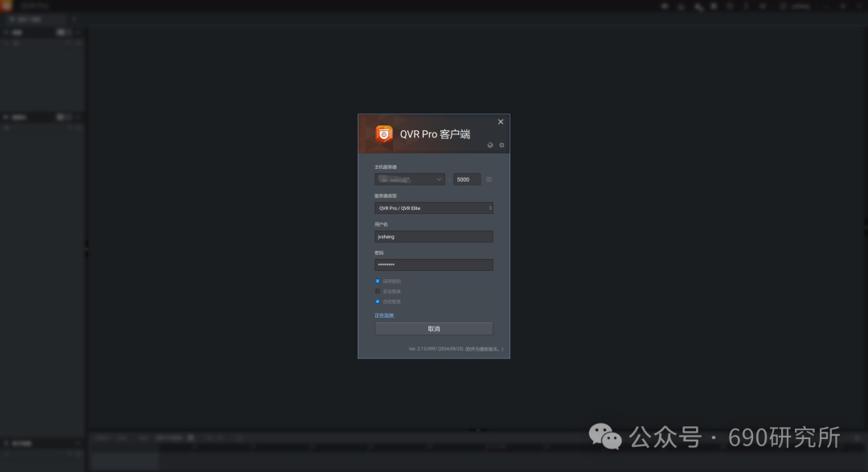The width and height of the screenshot is (868, 472).
Task: Open the server list icon beside port
Action: (489, 179)
